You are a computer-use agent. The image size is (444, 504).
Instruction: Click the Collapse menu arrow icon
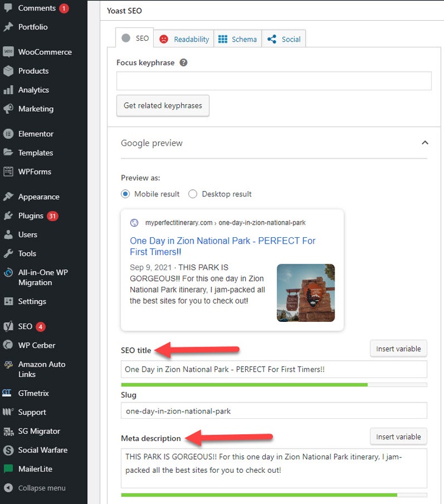(8, 487)
